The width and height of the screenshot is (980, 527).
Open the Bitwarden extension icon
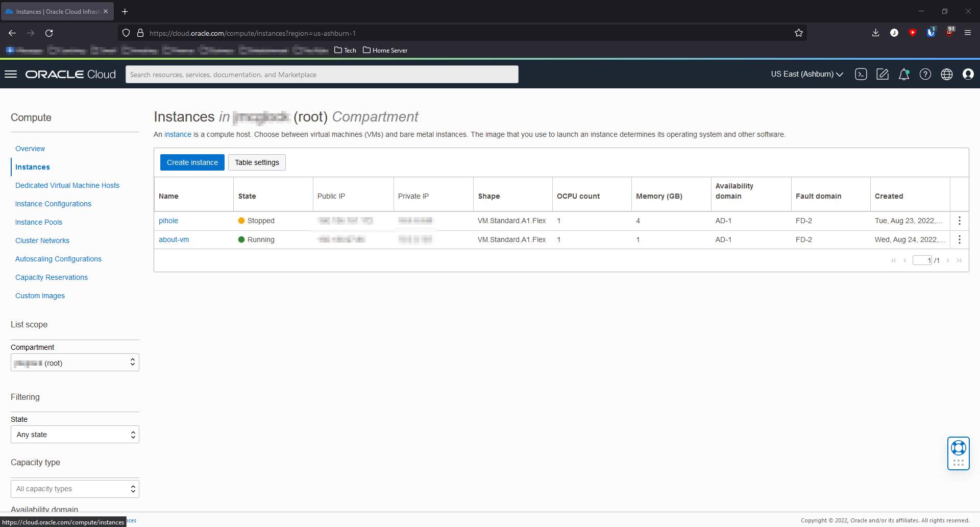(931, 33)
